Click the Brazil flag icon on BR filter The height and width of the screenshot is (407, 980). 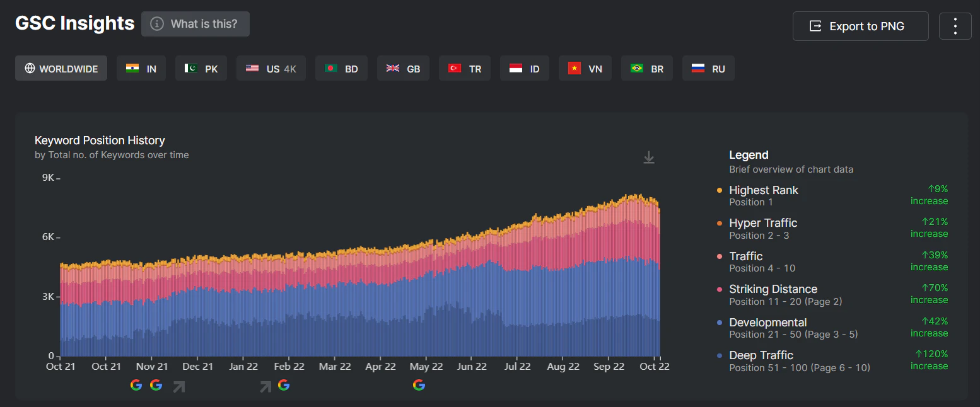636,68
